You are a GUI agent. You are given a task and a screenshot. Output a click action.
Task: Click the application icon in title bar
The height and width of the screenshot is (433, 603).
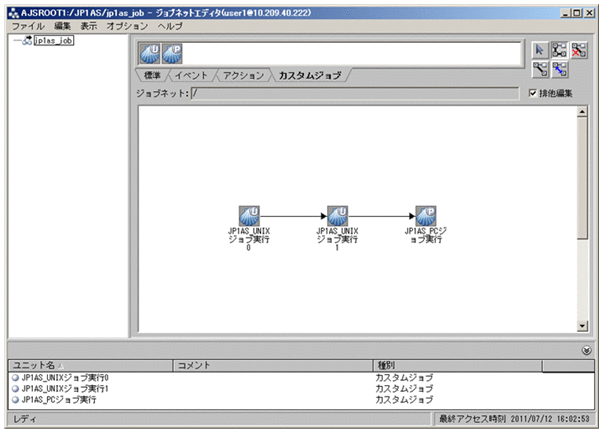[x=13, y=13]
